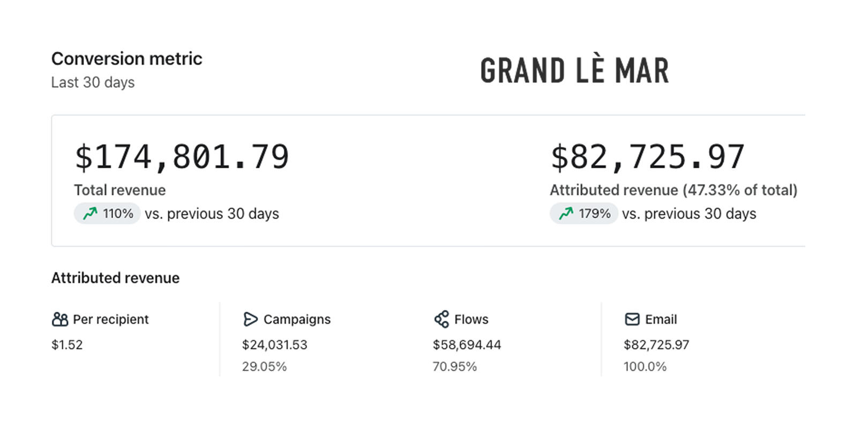Image resolution: width=868 pixels, height=423 pixels.
Task: Open the Last 30 days period selector
Action: (93, 82)
